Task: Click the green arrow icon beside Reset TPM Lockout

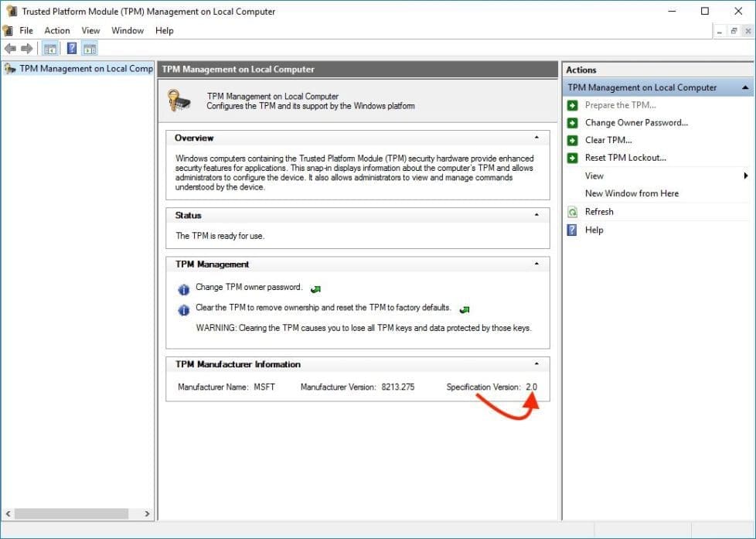Action: 572,158
